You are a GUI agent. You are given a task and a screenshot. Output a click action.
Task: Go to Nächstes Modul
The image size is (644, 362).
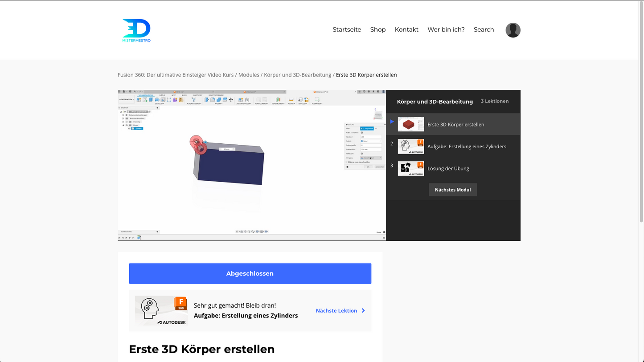point(453,190)
